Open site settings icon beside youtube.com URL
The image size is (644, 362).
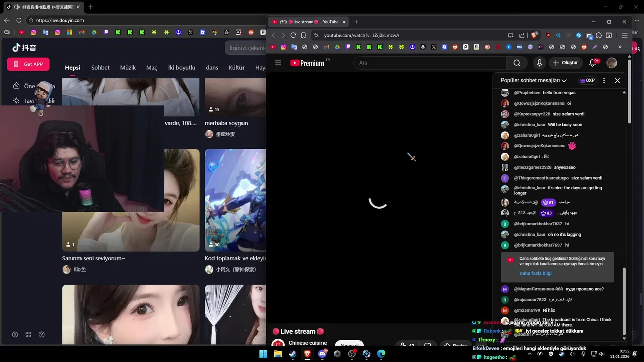pyautogui.click(x=316, y=35)
